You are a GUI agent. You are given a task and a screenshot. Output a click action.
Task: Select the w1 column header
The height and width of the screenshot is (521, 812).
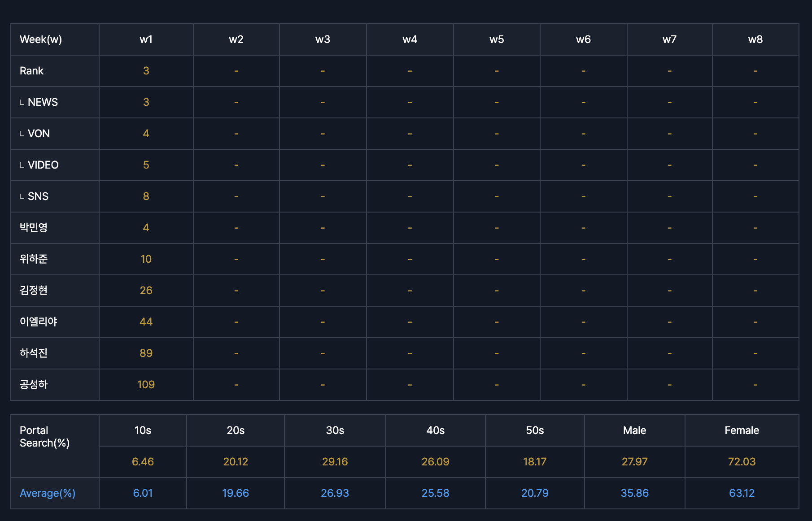[x=146, y=39]
